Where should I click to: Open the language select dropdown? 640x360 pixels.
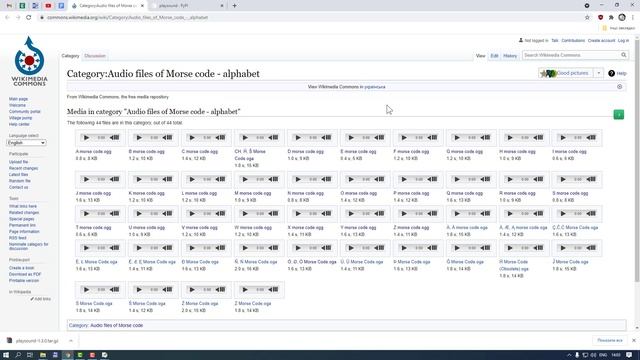coord(26,143)
